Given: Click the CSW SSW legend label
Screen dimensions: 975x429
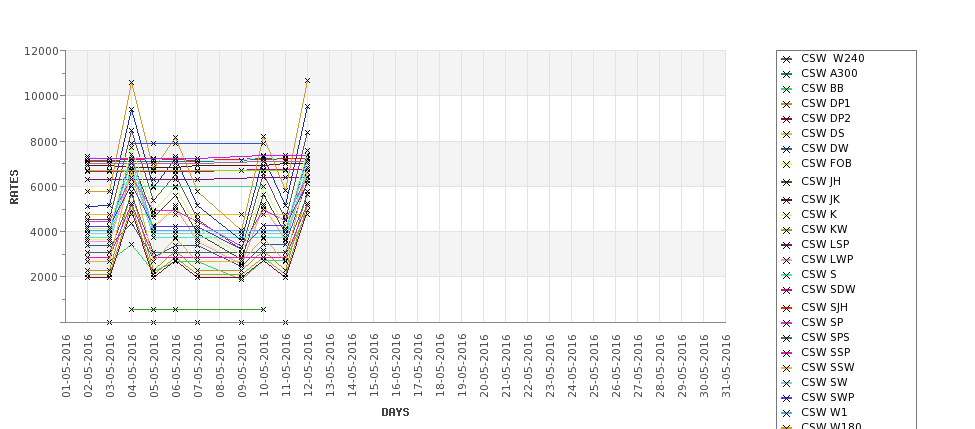Looking at the screenshot, I should click(827, 367).
